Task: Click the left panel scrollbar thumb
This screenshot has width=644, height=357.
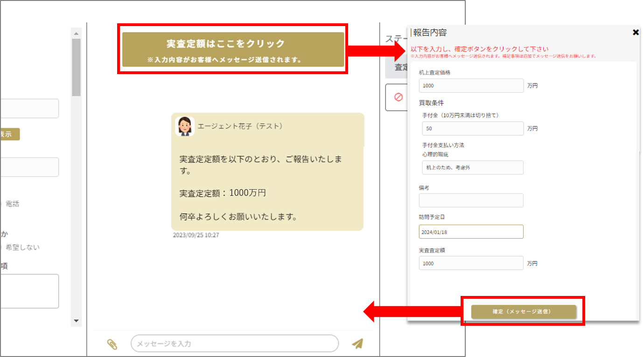Action: (77, 67)
